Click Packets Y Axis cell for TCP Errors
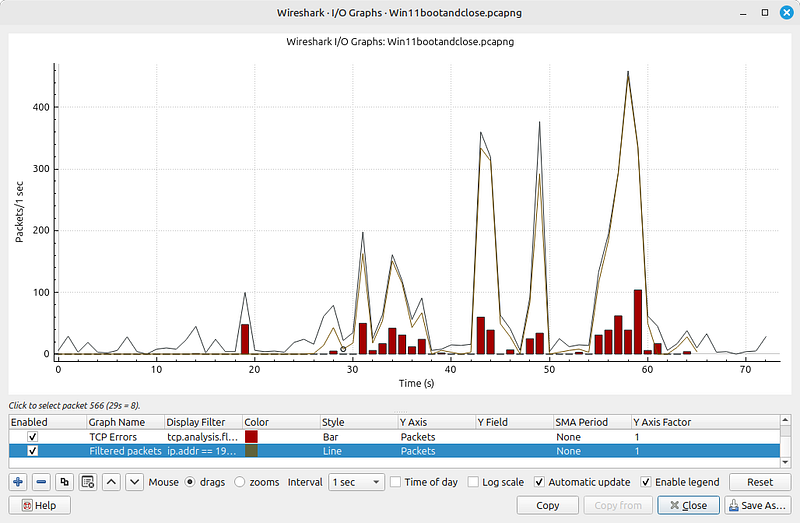The image size is (800, 523). coord(437,437)
